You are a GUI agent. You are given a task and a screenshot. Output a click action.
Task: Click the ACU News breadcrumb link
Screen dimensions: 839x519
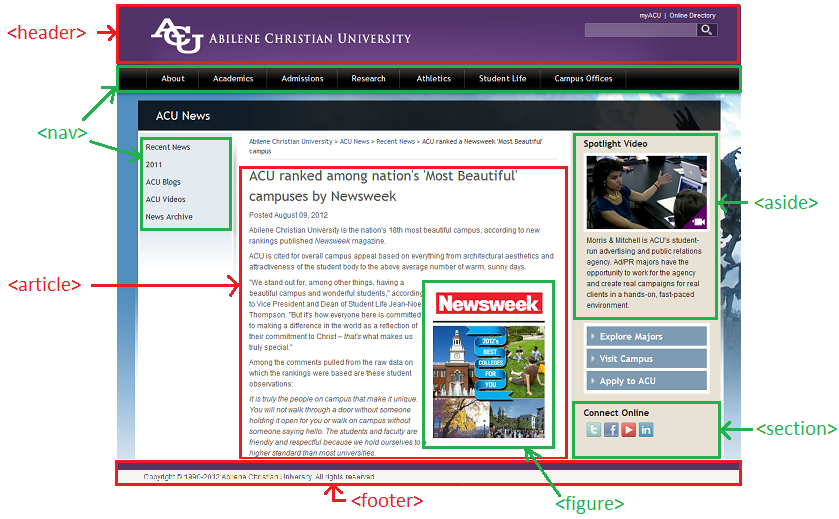(x=354, y=142)
